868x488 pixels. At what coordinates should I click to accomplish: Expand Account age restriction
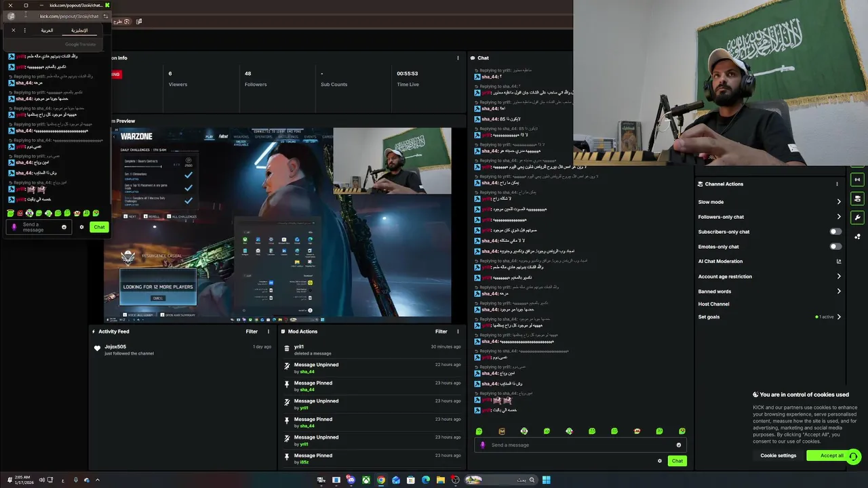839,277
